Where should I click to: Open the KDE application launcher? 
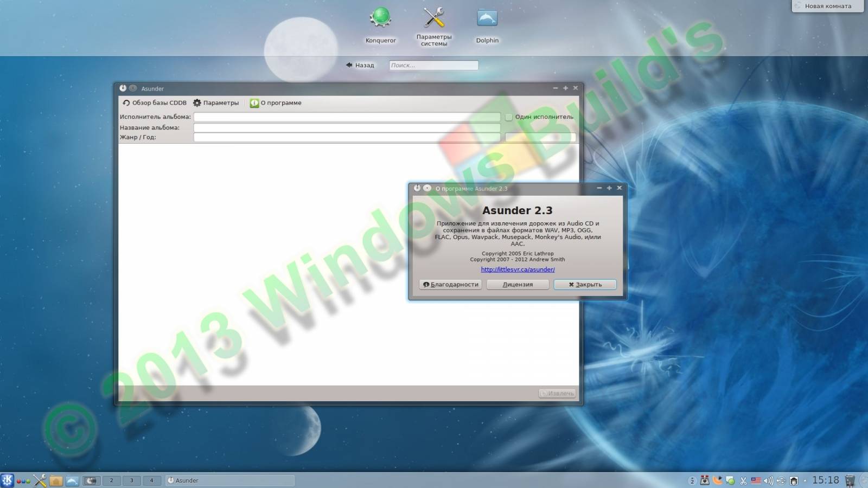pyautogui.click(x=7, y=480)
